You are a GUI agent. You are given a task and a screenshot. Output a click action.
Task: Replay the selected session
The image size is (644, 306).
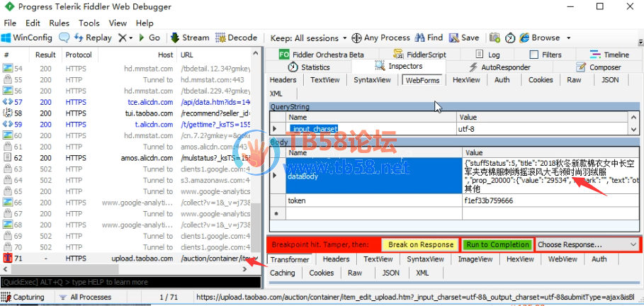(x=93, y=38)
